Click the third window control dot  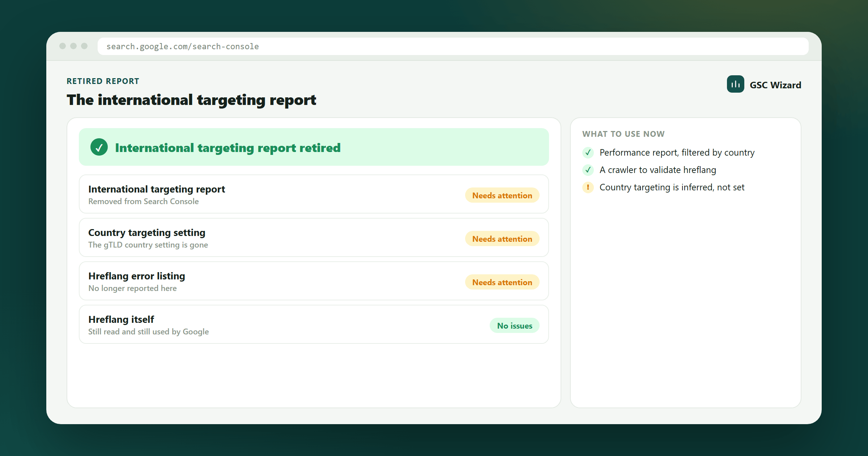pos(84,46)
